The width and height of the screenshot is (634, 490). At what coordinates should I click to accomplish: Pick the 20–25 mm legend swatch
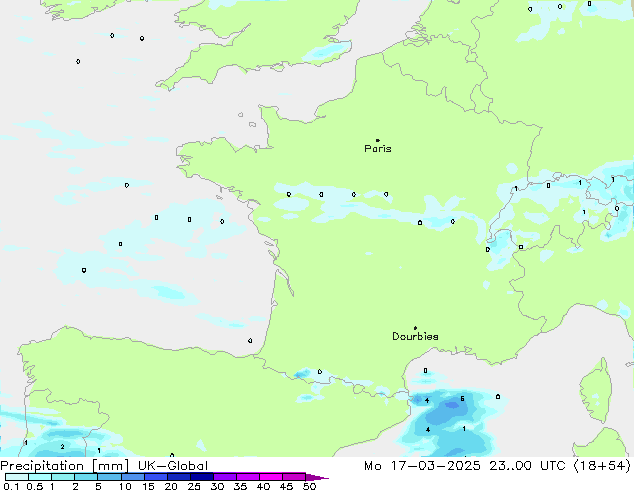pyautogui.click(x=179, y=477)
